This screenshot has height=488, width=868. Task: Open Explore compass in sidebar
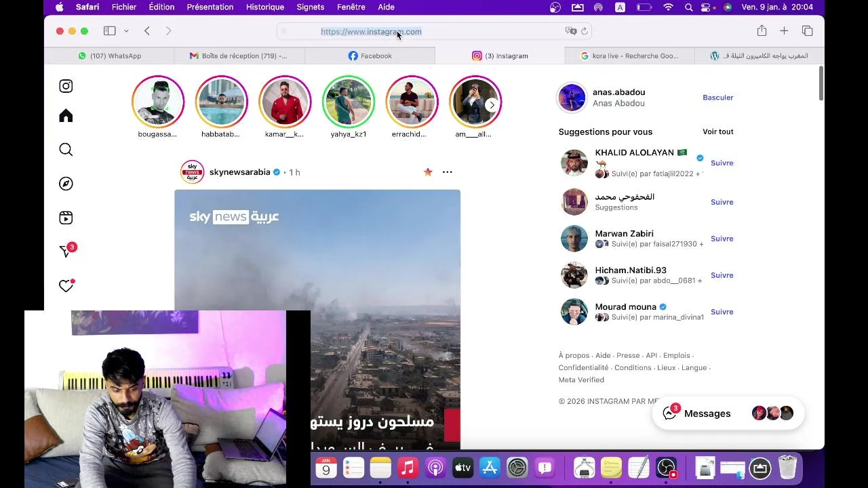pyautogui.click(x=66, y=184)
